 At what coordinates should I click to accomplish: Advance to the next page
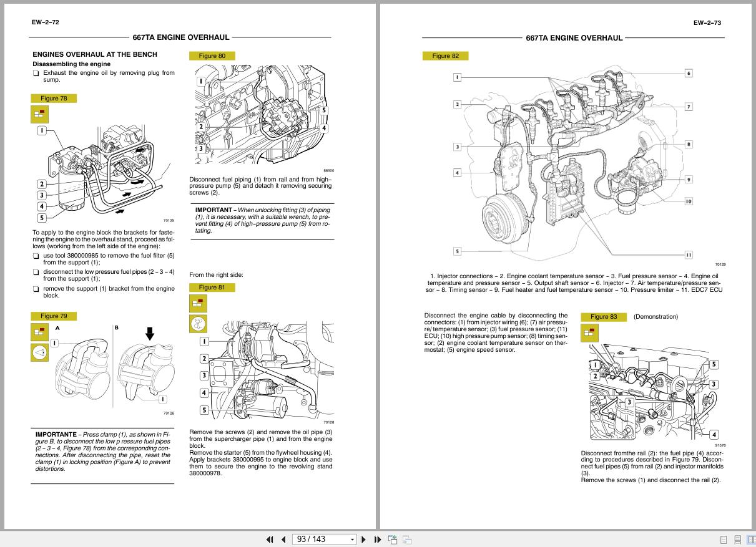point(364,539)
